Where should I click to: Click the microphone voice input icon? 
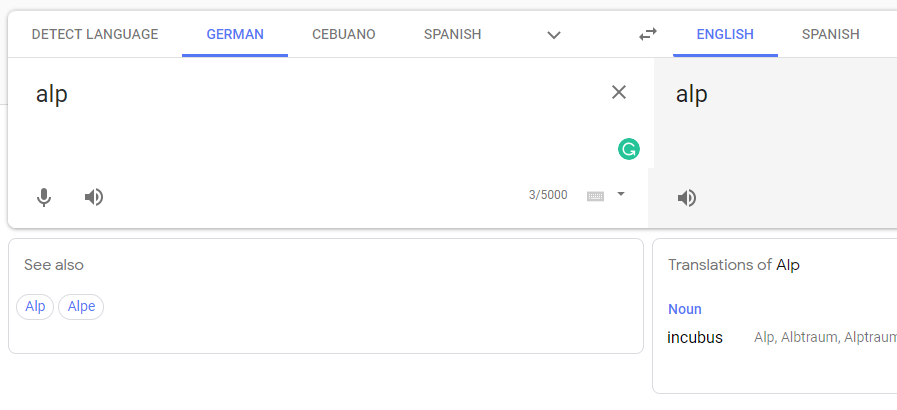tap(43, 197)
